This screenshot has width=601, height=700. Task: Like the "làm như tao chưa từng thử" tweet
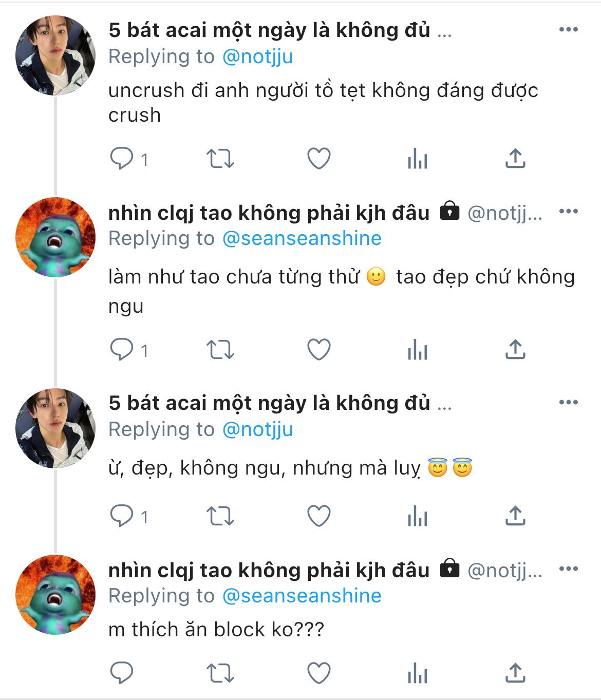318,350
